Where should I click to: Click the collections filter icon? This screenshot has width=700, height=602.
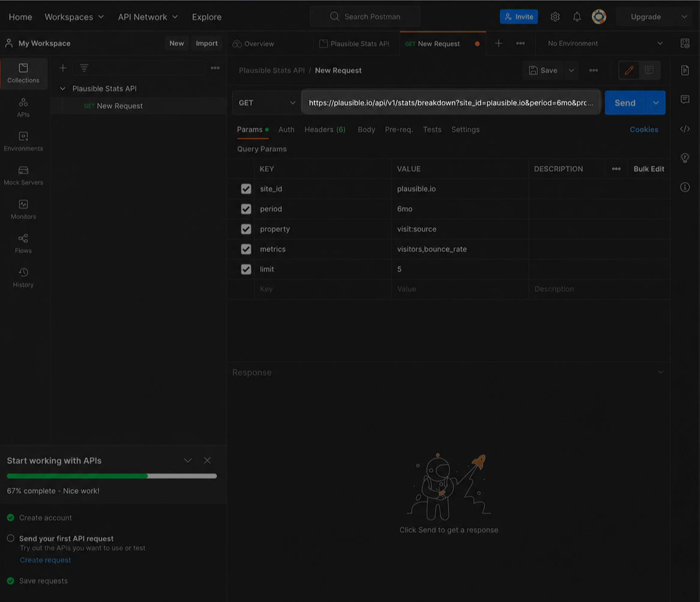click(x=84, y=68)
